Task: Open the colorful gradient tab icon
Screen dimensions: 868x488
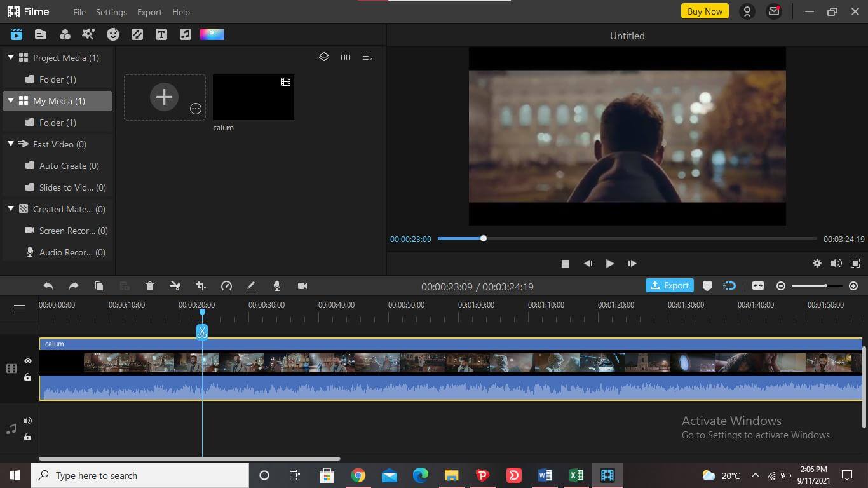Action: point(212,34)
